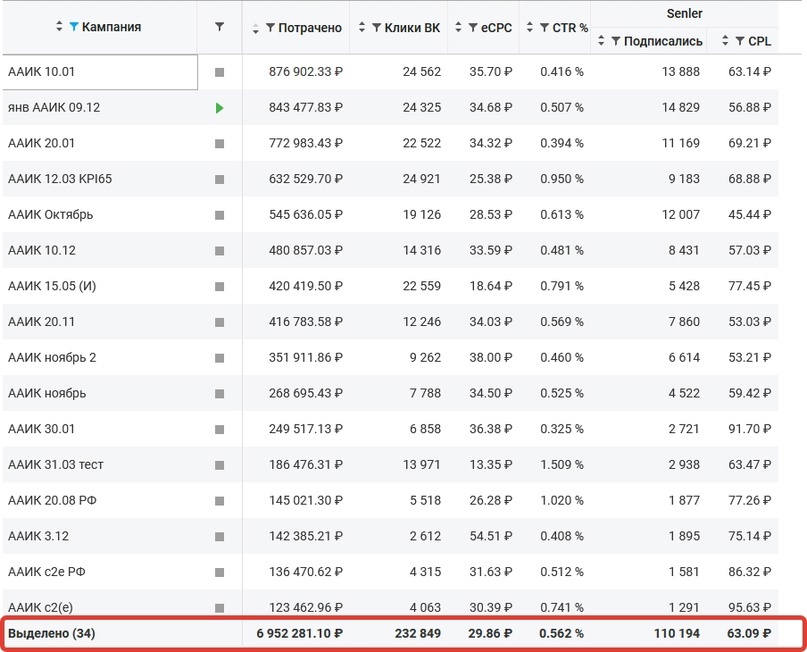Viewport: 807px width, 652px height.
Task: Select campaign ААИК 20.01
Action: click(x=41, y=143)
